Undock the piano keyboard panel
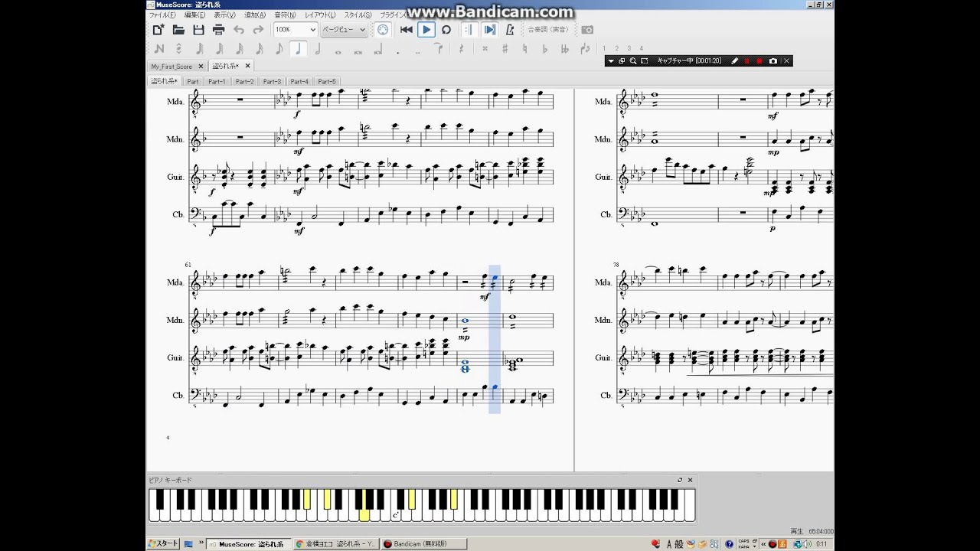The width and height of the screenshot is (980, 551). coord(679,480)
